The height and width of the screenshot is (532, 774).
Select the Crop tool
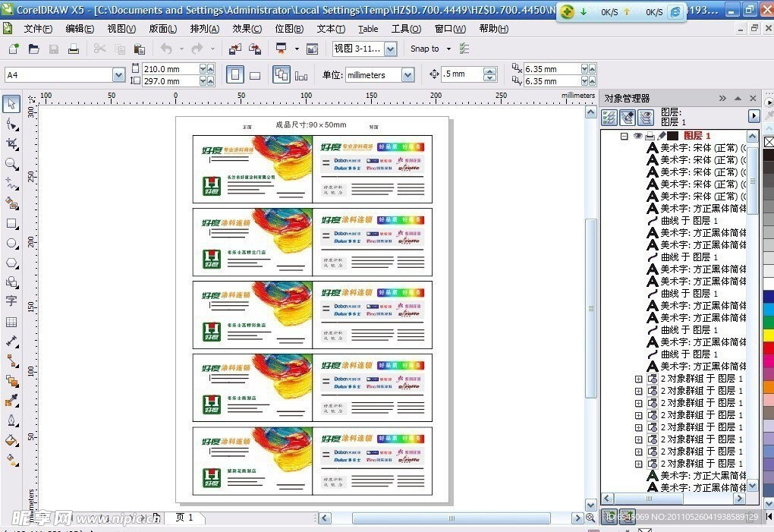pos(12,144)
